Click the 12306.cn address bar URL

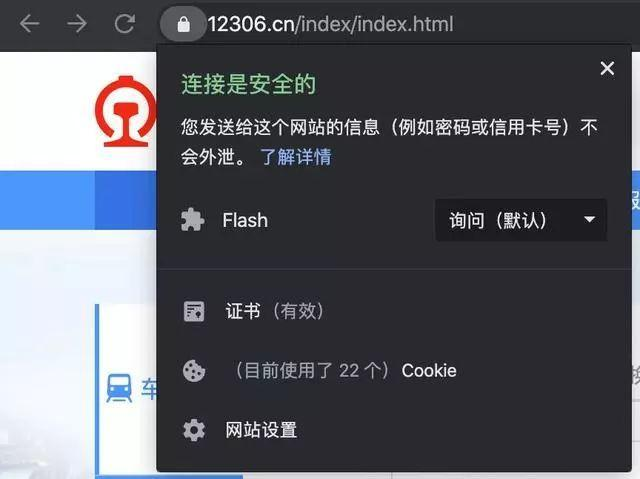[331, 24]
